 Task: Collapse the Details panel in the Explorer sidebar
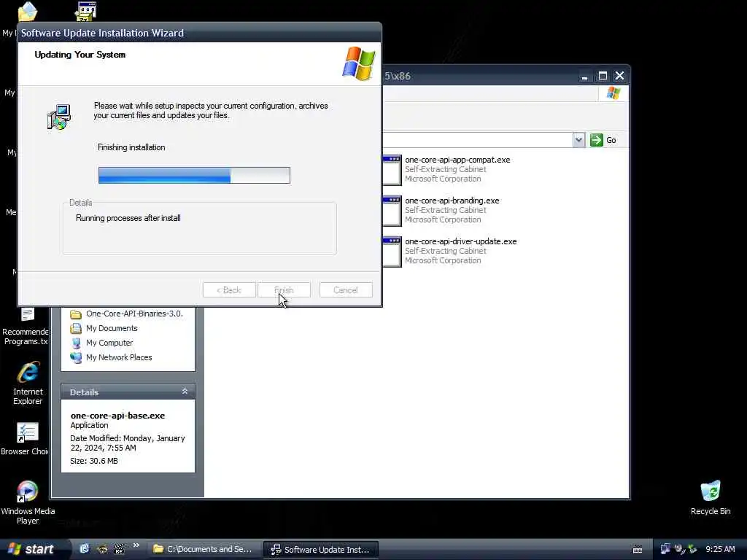[x=185, y=392]
